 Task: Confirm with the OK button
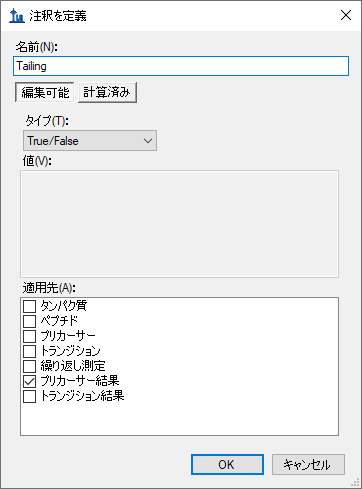click(227, 464)
